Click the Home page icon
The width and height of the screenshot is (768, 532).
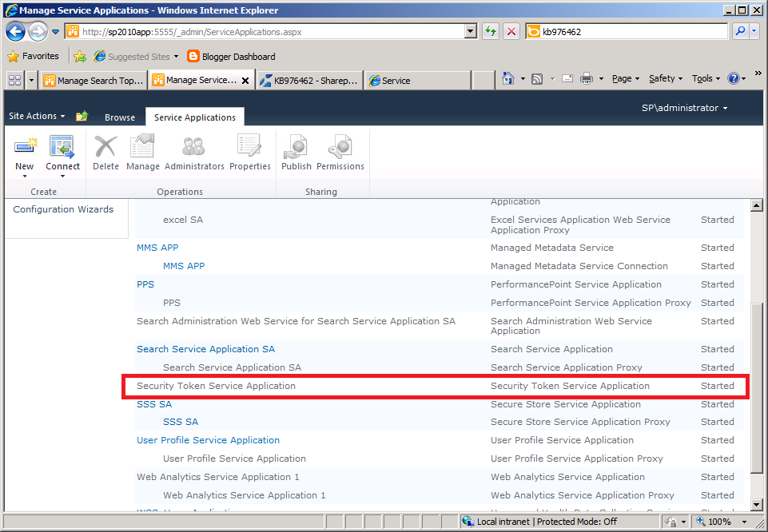508,78
